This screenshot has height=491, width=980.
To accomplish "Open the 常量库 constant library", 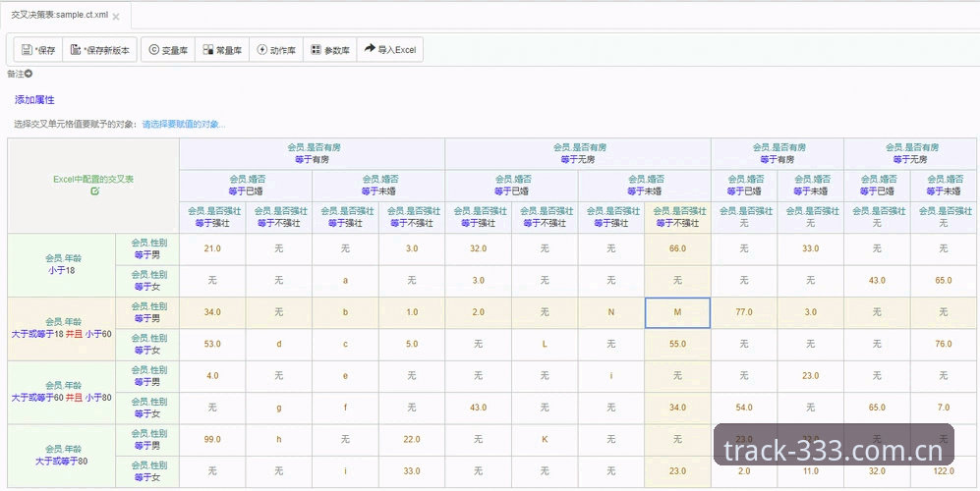I will pos(222,50).
